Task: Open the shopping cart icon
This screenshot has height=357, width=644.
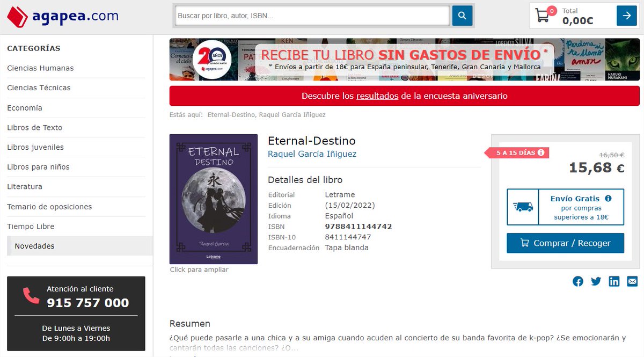Action: (543, 15)
